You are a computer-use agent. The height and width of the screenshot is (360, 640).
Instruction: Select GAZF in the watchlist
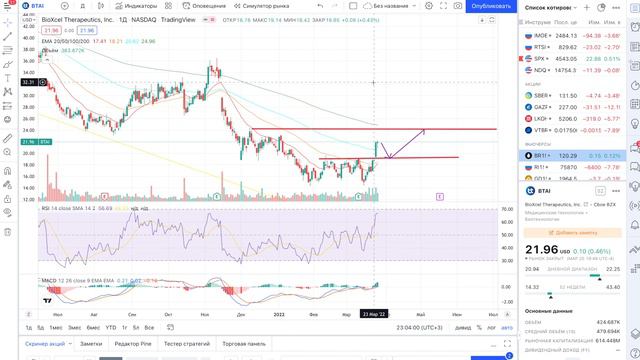coord(572,107)
